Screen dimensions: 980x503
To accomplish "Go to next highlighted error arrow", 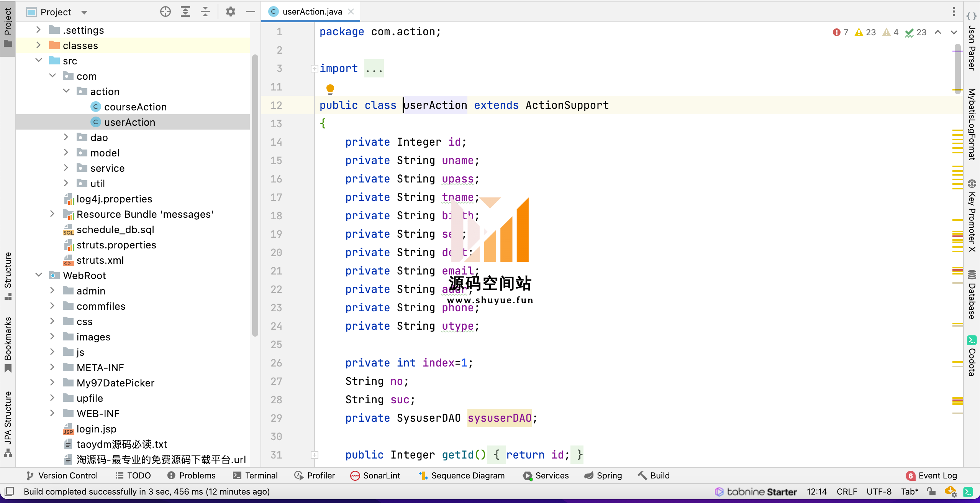I will [954, 33].
